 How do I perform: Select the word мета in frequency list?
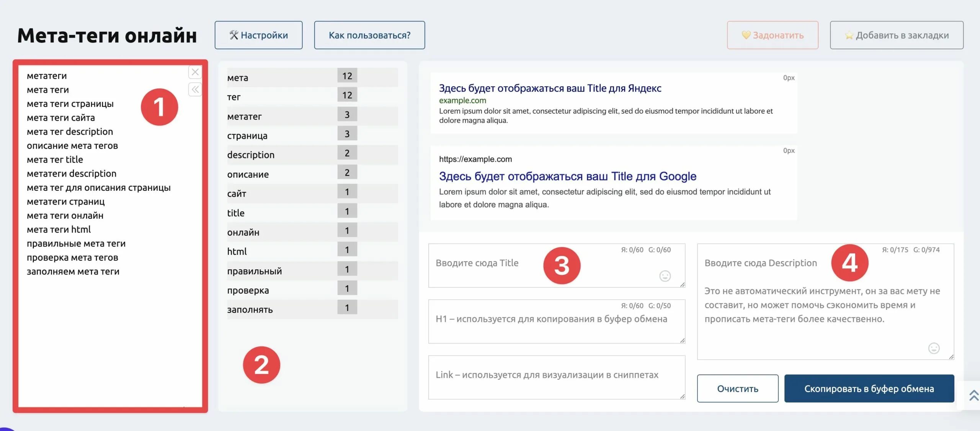click(x=238, y=78)
